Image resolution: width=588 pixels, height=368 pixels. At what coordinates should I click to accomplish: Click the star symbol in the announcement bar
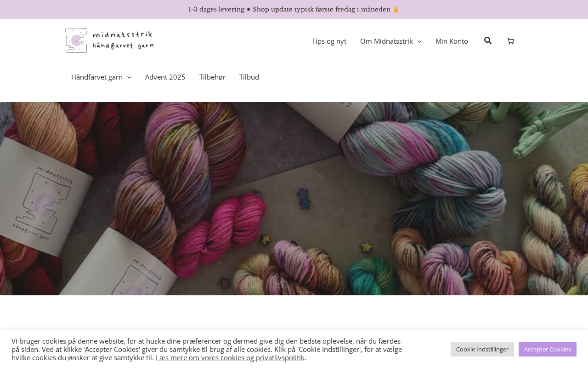coord(249,10)
